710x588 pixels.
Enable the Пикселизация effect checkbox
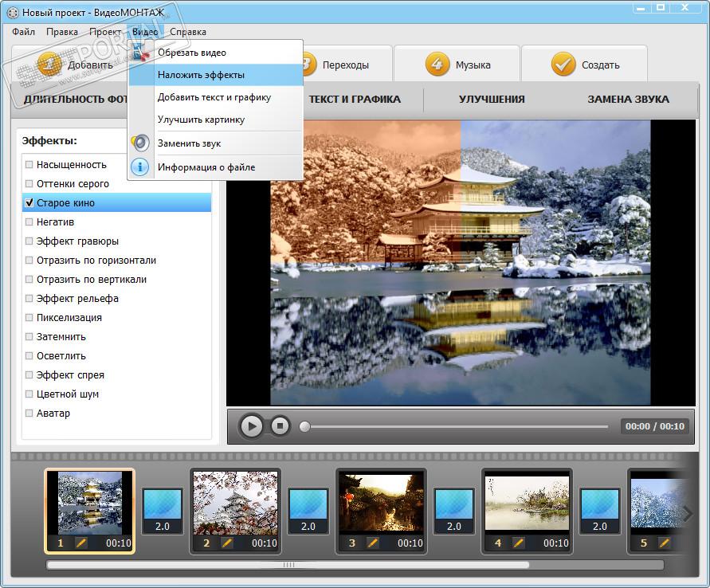tap(29, 318)
